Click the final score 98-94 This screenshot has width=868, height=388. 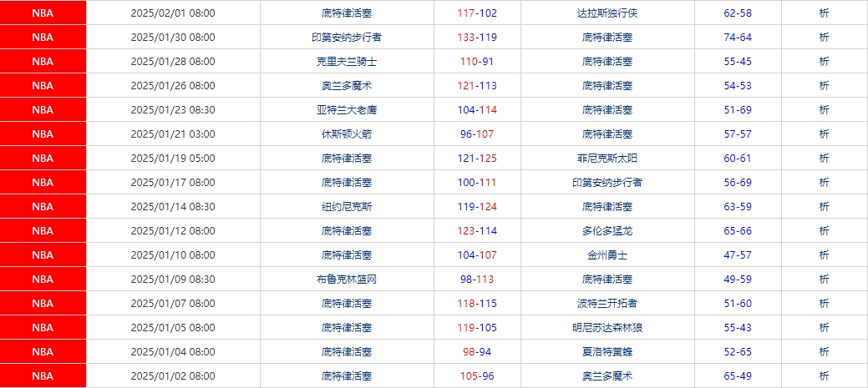(477, 351)
